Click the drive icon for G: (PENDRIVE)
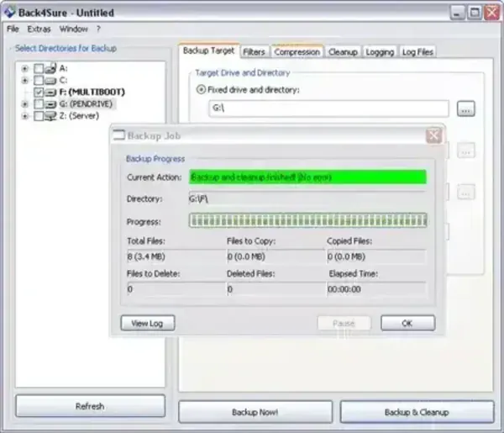The image size is (504, 433). pos(50,104)
